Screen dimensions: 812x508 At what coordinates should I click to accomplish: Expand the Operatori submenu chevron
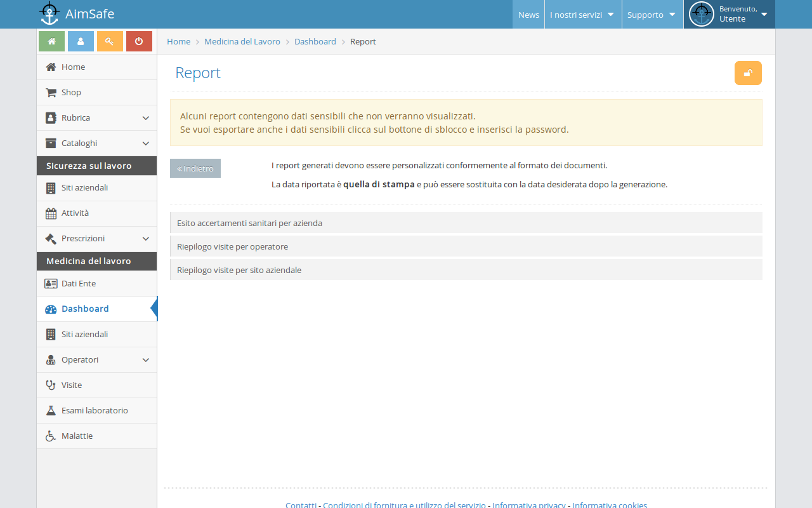(145, 360)
